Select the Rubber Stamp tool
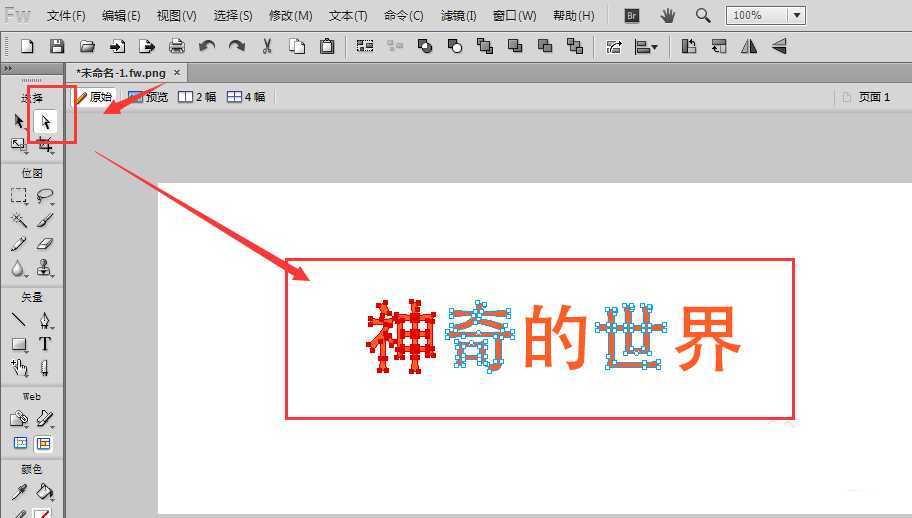This screenshot has height=518, width=912. 45,268
